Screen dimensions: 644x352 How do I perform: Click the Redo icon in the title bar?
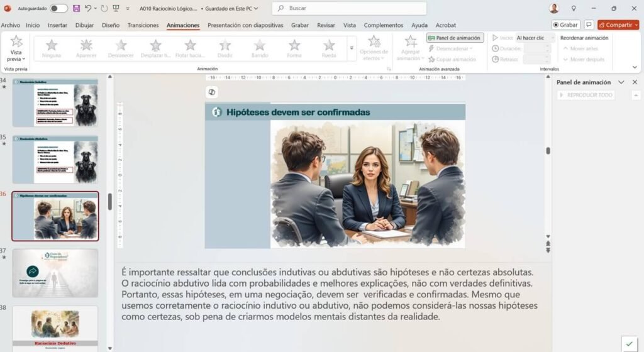coord(104,8)
